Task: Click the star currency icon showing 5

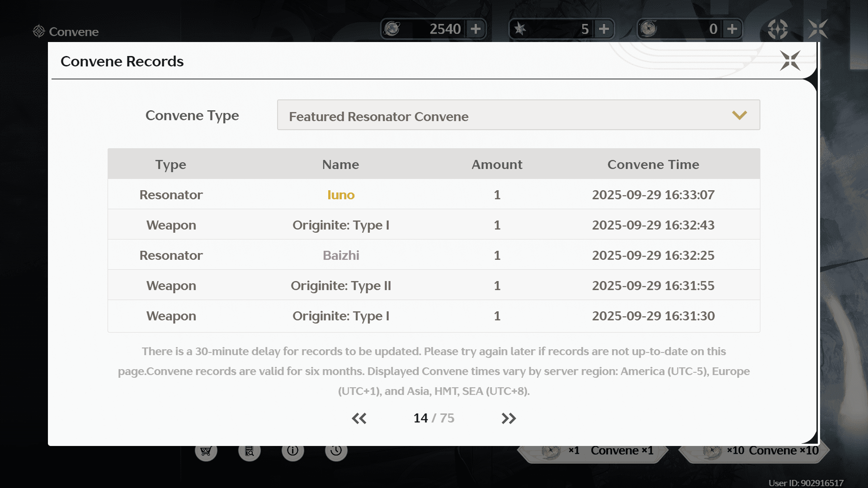Action: 520,29
